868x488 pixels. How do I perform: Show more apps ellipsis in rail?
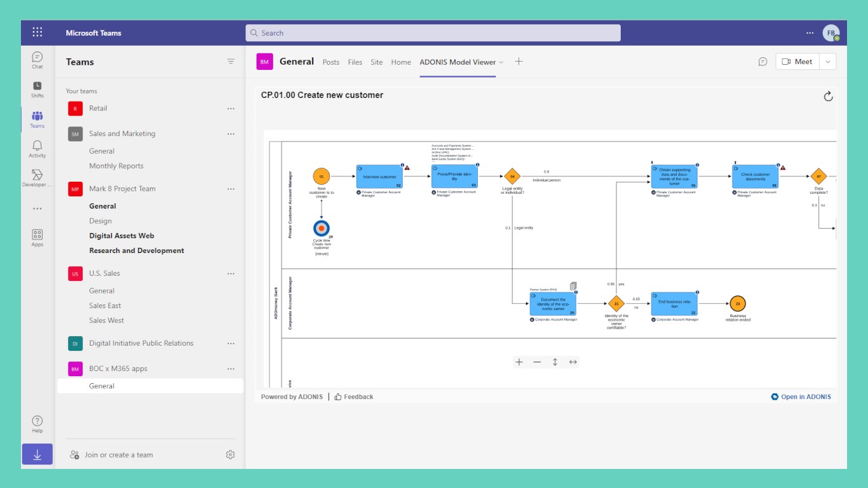point(37,208)
